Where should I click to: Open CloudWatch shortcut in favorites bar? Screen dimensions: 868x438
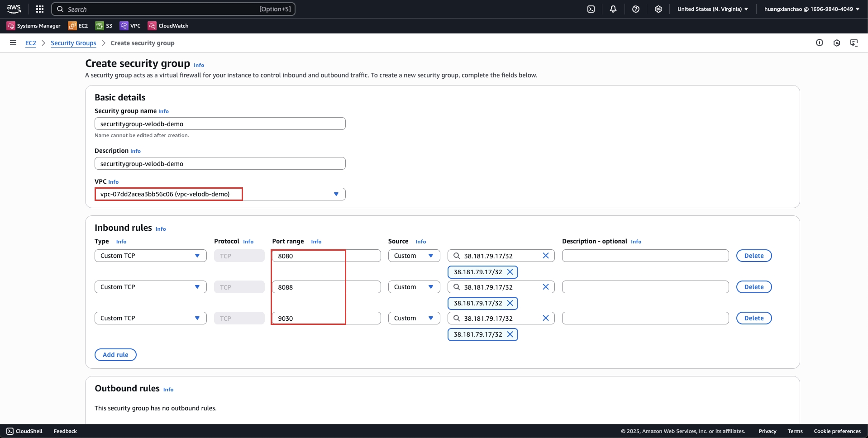(x=168, y=26)
